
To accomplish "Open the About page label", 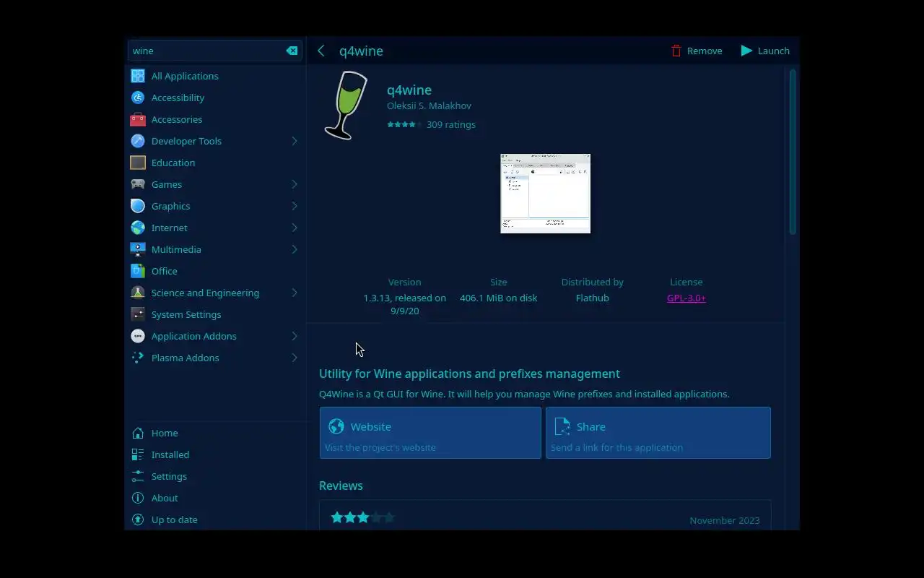I will [x=165, y=498].
